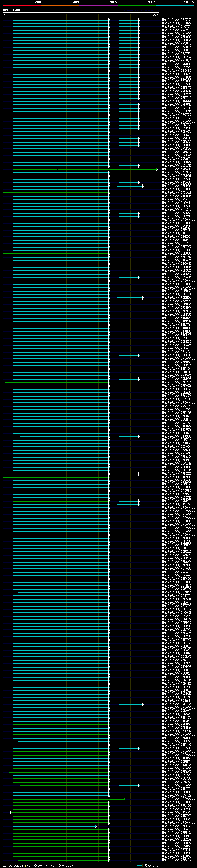The width and height of the screenshot is (197, 868).
Task: Select hit label UniRef100_B4FPT8
Action: [177, 88]
